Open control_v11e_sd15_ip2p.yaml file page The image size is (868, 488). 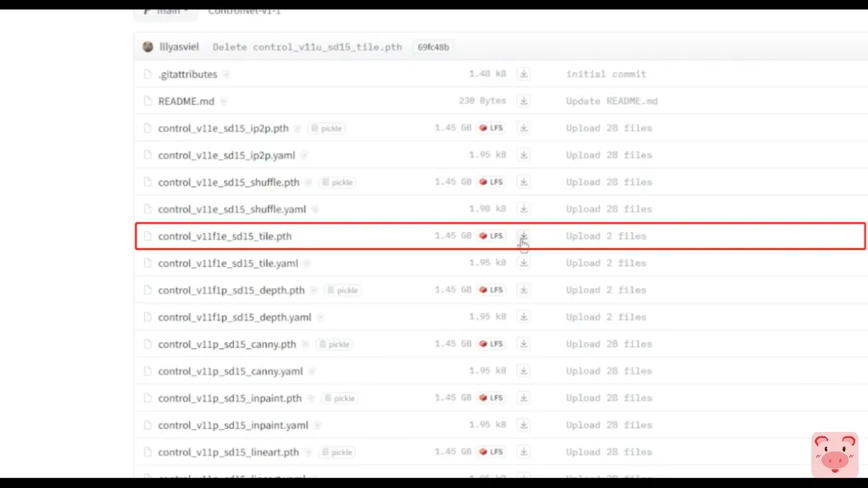point(226,156)
